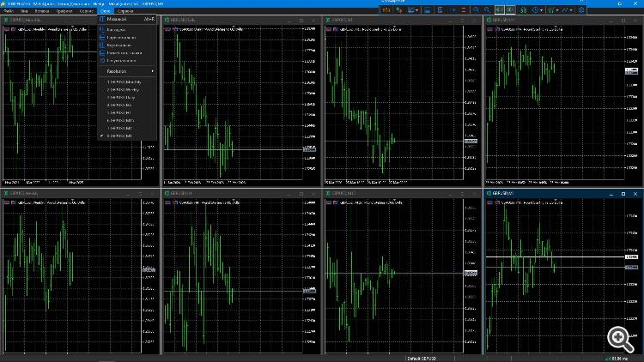Choose Горизонтально in Окно menu

(127, 38)
